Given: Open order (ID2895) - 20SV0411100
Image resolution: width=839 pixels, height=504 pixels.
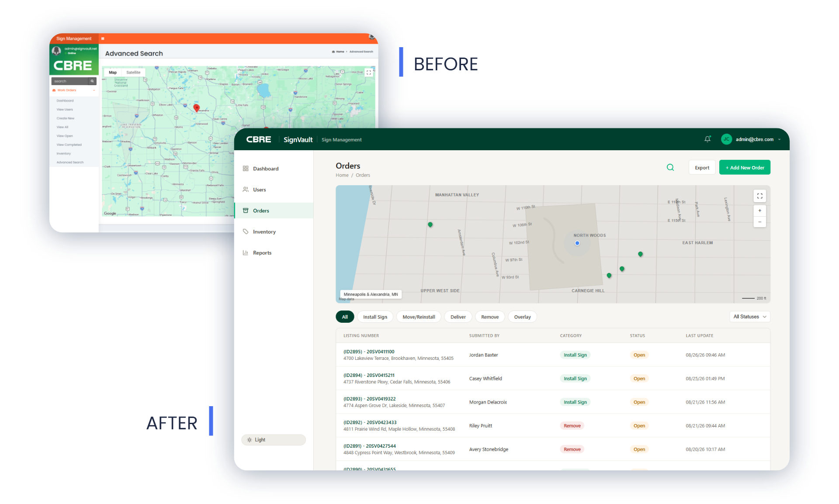Looking at the screenshot, I should pos(368,352).
